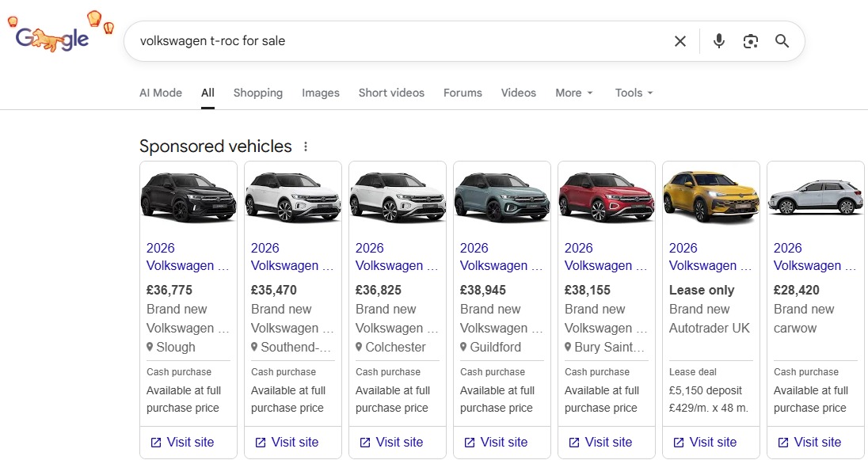Select the yellow Volkswagen car thumbnail
Screen dimensions: 868x460
pyautogui.click(x=710, y=196)
